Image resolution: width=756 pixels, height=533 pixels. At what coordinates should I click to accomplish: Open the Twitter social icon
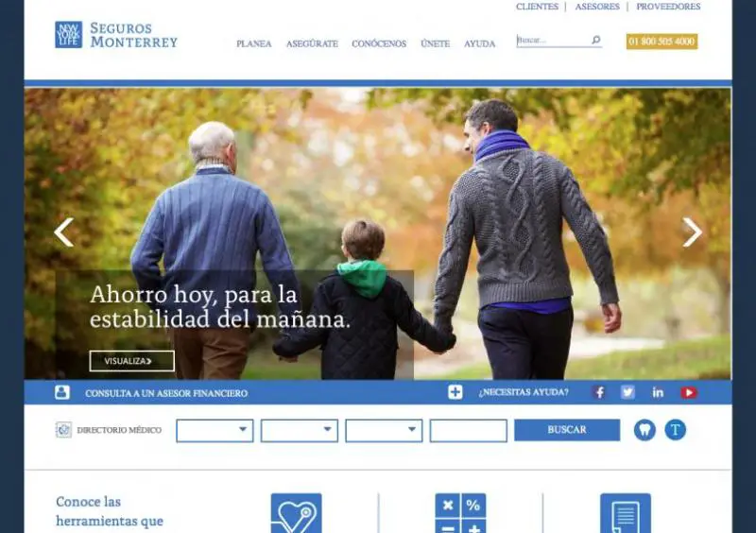[627, 392]
